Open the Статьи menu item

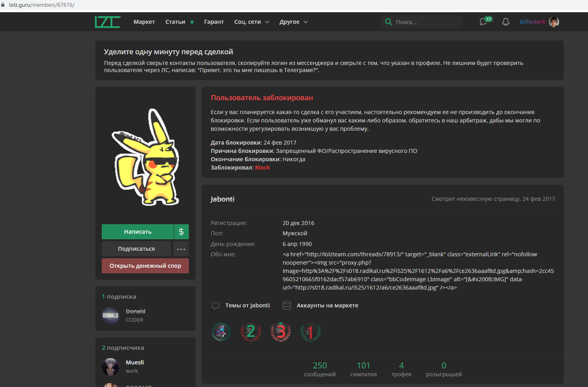pos(175,22)
